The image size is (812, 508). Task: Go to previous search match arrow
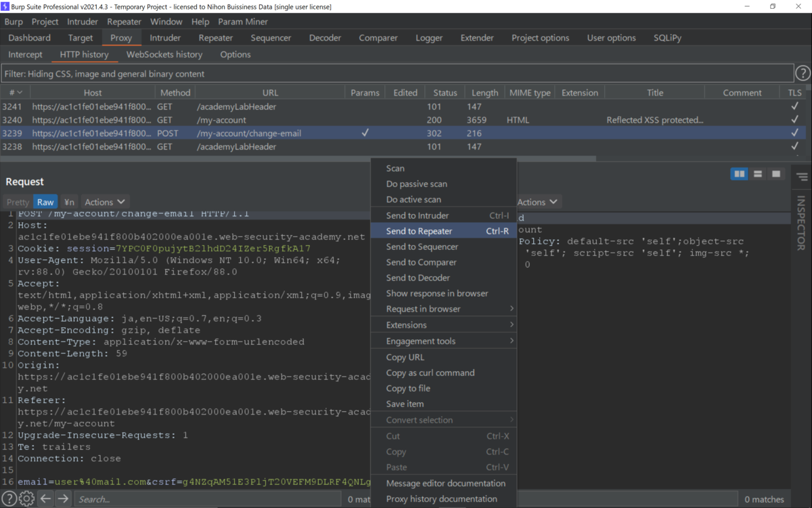click(45, 499)
